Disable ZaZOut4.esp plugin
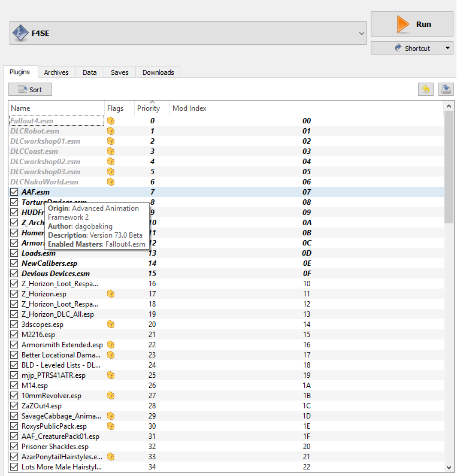 [x=14, y=406]
